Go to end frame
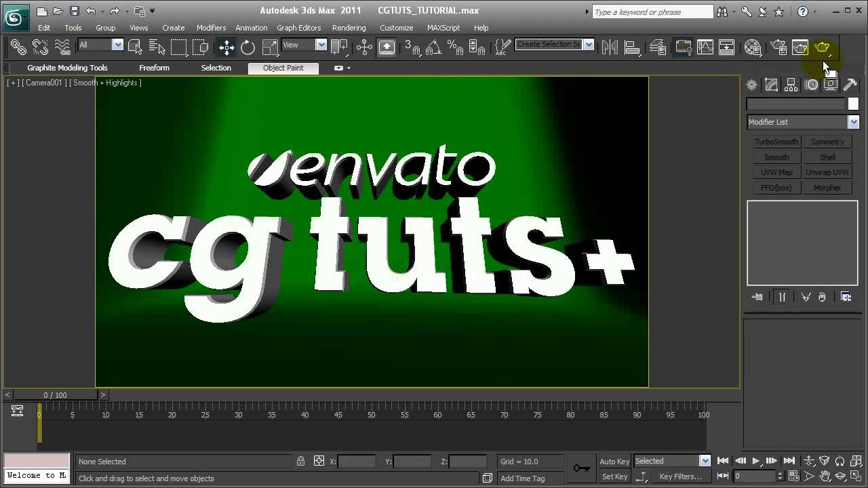 coord(789,461)
